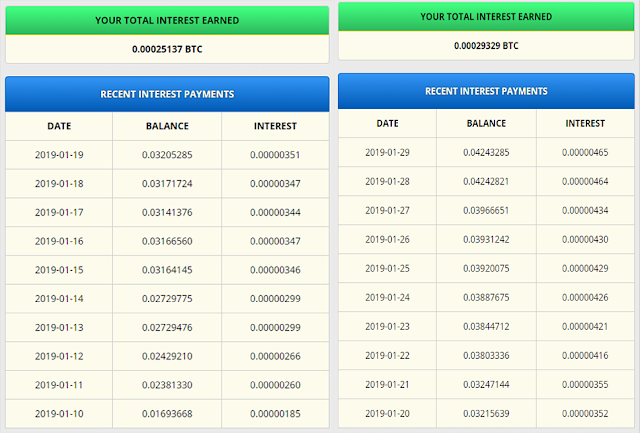Select balance 0.03166560
Screen dimensions: 640x433
[167, 241]
